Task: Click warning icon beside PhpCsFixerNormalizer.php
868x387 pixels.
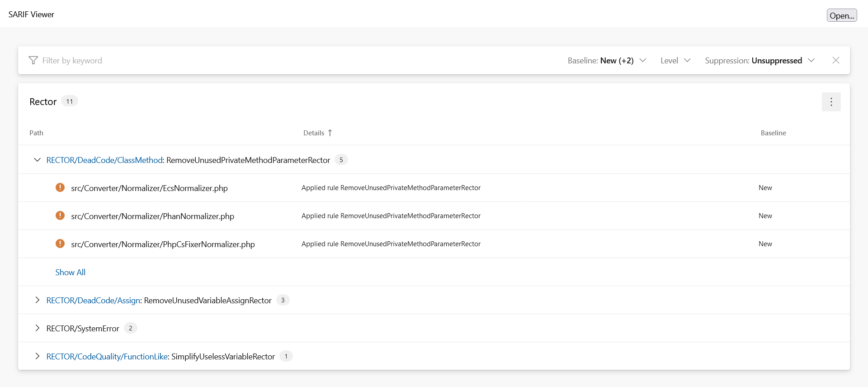Action: 60,244
